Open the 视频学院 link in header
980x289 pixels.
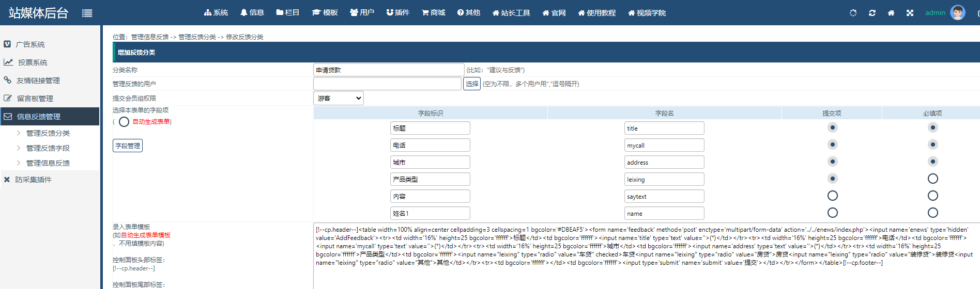[x=647, y=12]
